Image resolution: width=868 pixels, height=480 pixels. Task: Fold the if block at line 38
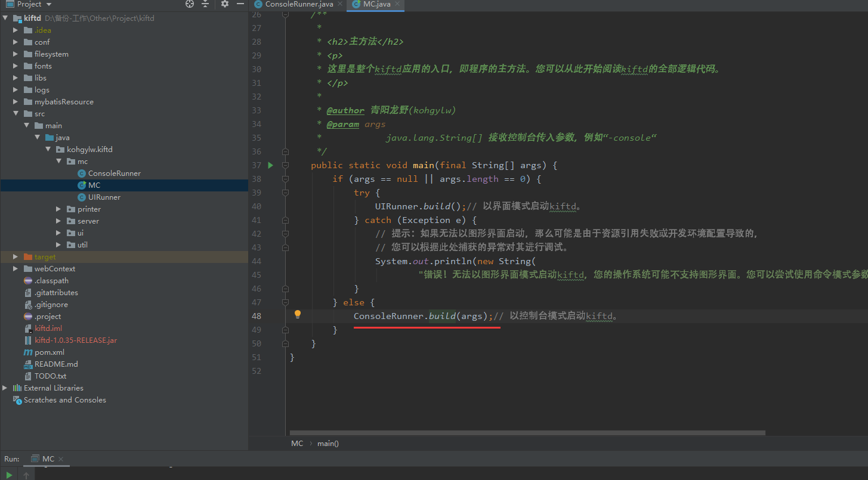click(x=285, y=179)
